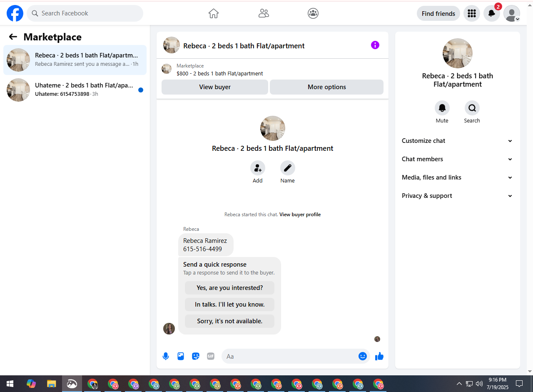Mute the chat with bell icon
This screenshot has height=392, width=533.
442,108
